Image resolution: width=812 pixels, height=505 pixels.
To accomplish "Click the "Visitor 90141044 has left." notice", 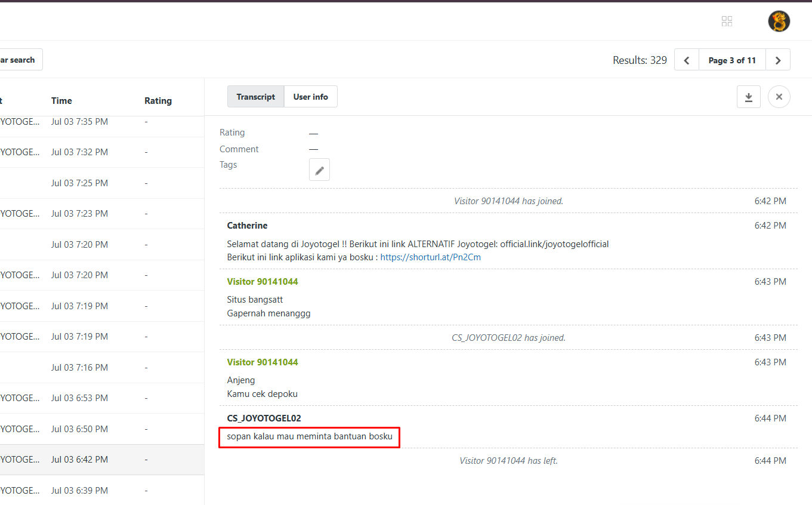I will [508, 461].
